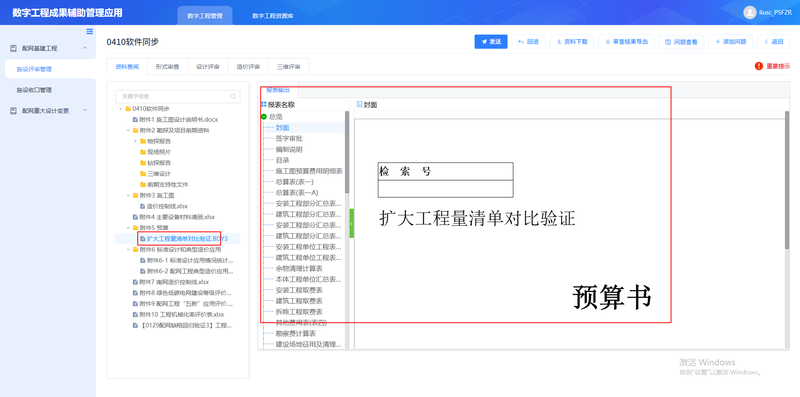This screenshot has width=800, height=397.
Task: Select the 报表输出 tab
Action: (278, 89)
